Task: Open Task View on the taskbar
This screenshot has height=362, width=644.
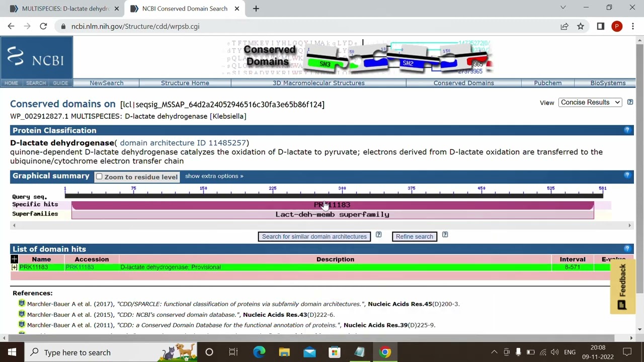Action: click(233, 352)
